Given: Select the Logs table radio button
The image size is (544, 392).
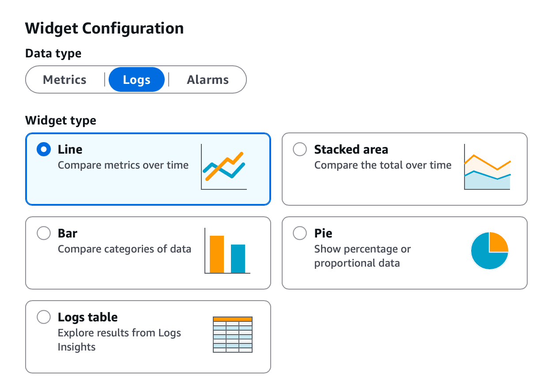Looking at the screenshot, I should pyautogui.click(x=43, y=317).
